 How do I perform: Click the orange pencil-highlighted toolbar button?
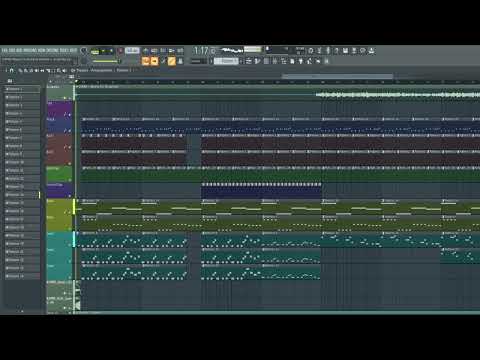tap(171, 61)
